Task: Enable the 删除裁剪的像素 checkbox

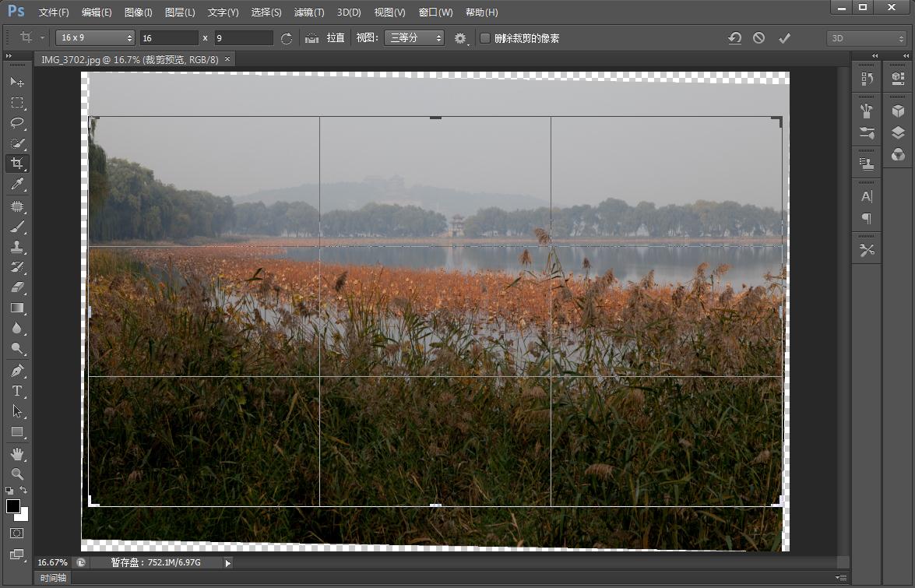Action: pyautogui.click(x=485, y=38)
